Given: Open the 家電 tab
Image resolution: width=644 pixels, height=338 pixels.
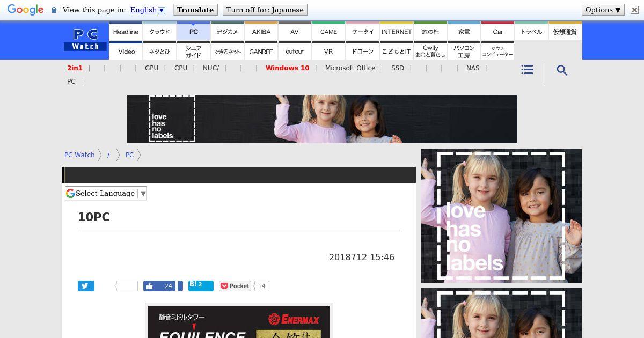Looking at the screenshot, I should tap(464, 31).
